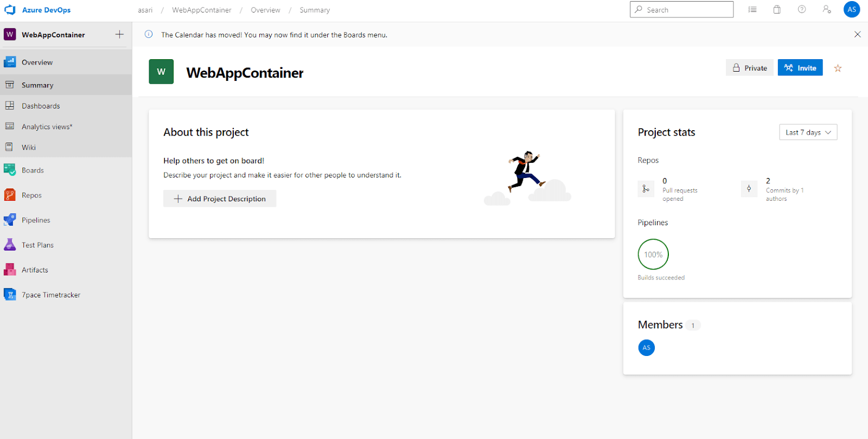This screenshot has height=439, width=868.
Task: Click the pull requests icon in Project stats
Action: tap(646, 188)
